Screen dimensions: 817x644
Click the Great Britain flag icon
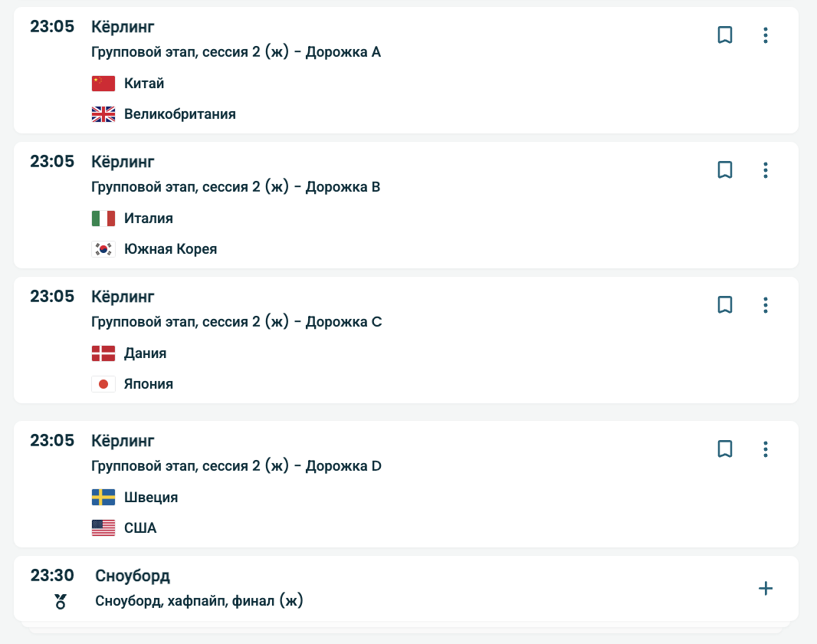[103, 114]
